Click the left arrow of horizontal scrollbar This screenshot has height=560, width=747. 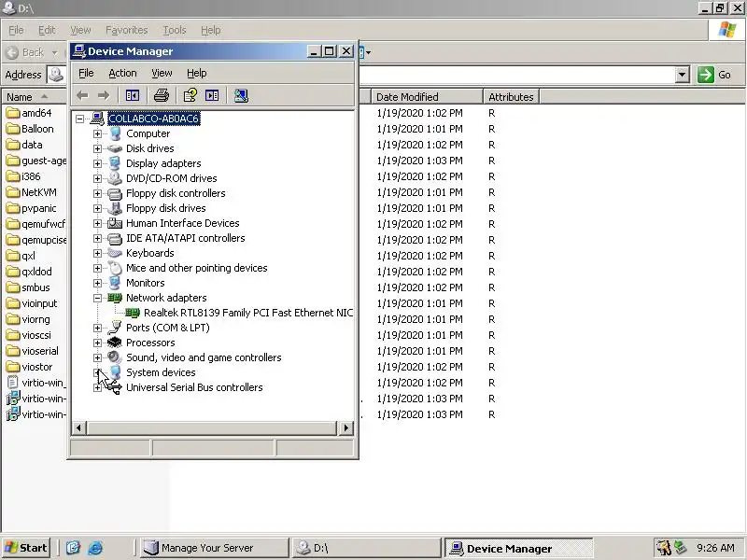coord(79,428)
